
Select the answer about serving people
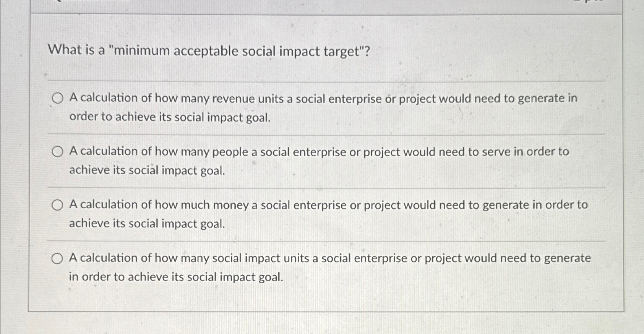(x=58, y=151)
